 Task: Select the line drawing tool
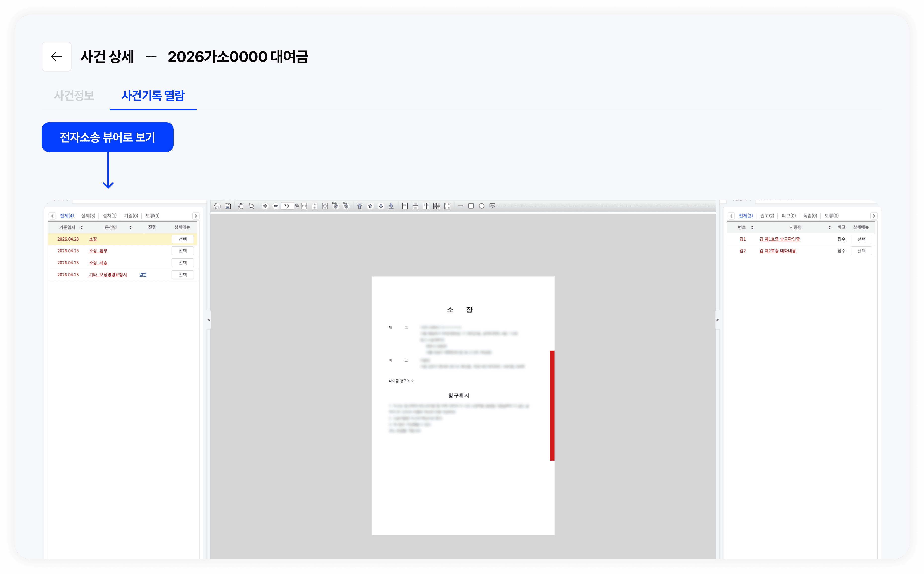[x=461, y=206]
